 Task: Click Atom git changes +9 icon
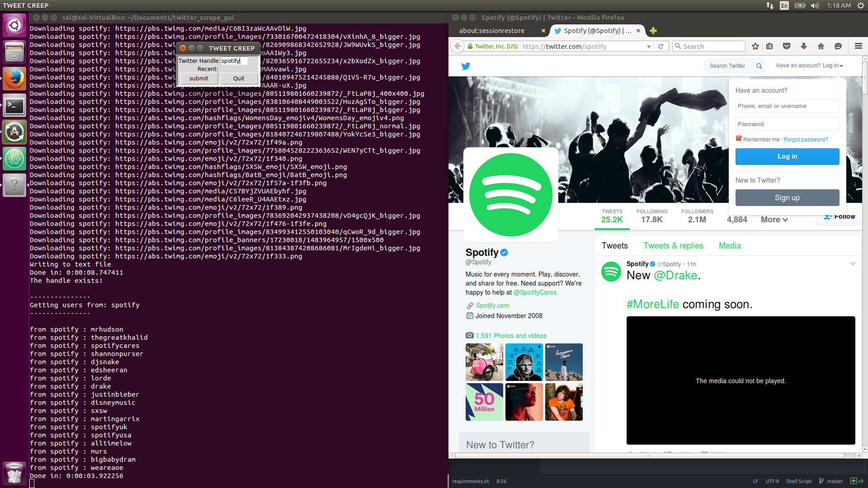[x=857, y=481]
